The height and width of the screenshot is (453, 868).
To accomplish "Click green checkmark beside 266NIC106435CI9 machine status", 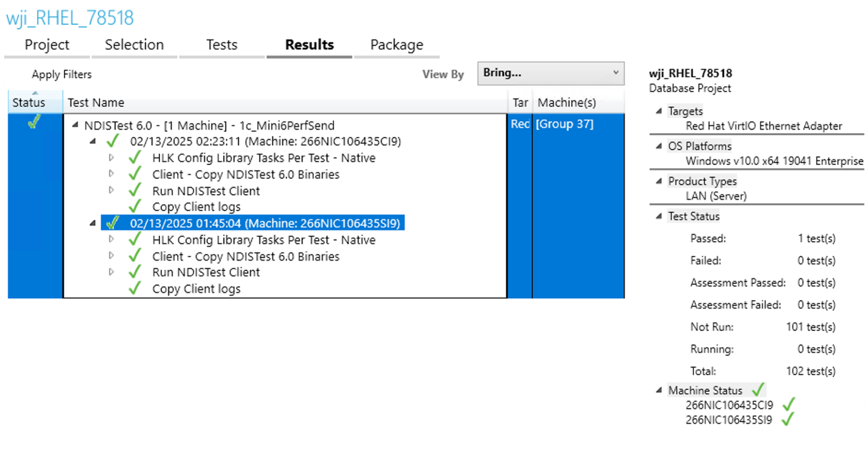I will 788,405.
